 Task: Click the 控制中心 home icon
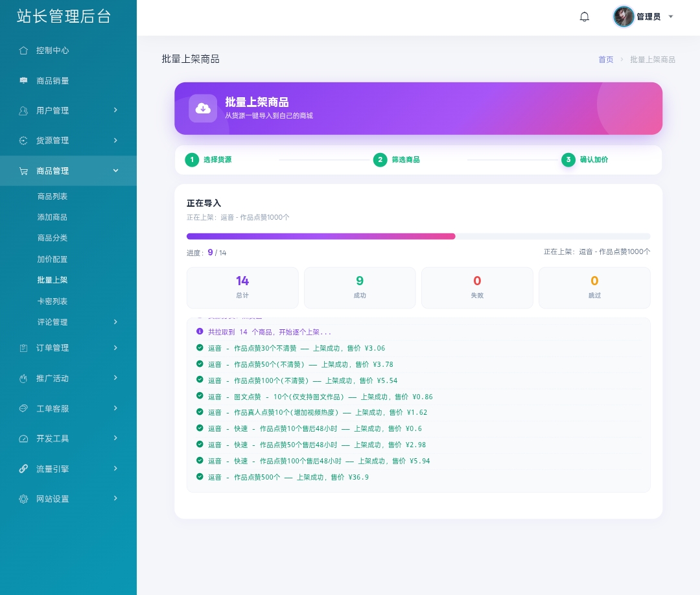point(24,51)
